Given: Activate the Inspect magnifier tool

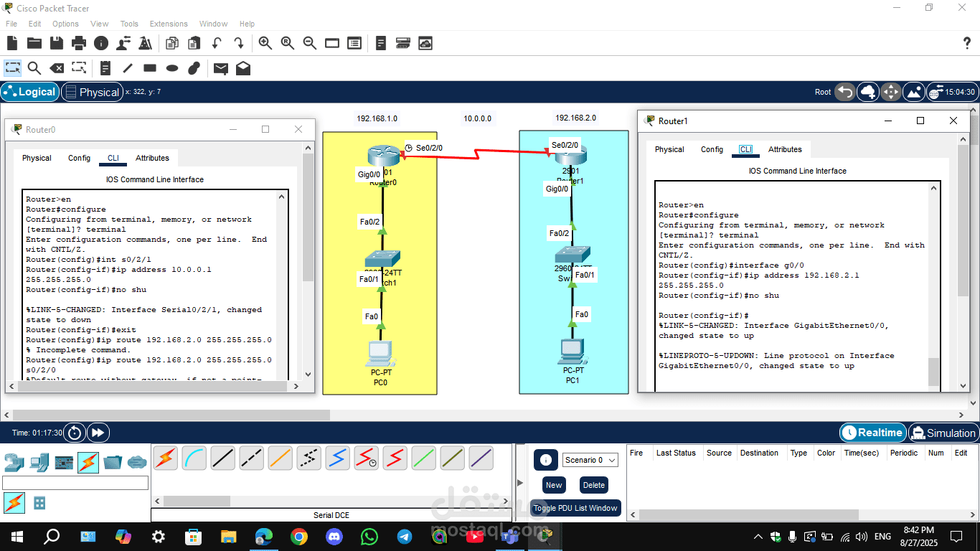Looking at the screenshot, I should click(34, 68).
